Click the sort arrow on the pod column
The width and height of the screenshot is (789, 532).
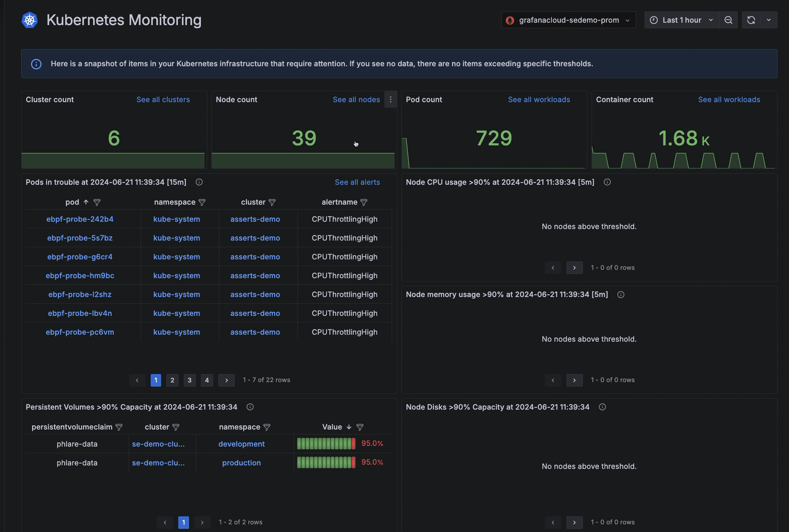click(85, 202)
